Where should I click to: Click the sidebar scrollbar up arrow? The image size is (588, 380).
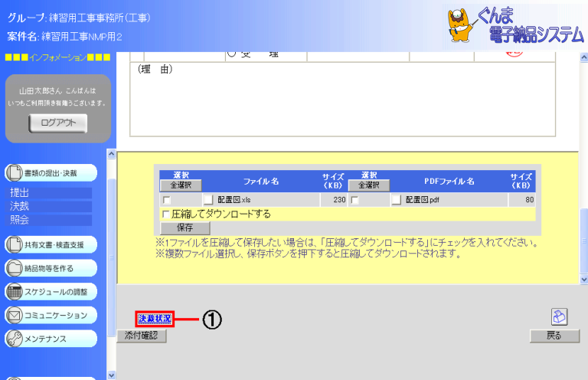pos(111,154)
